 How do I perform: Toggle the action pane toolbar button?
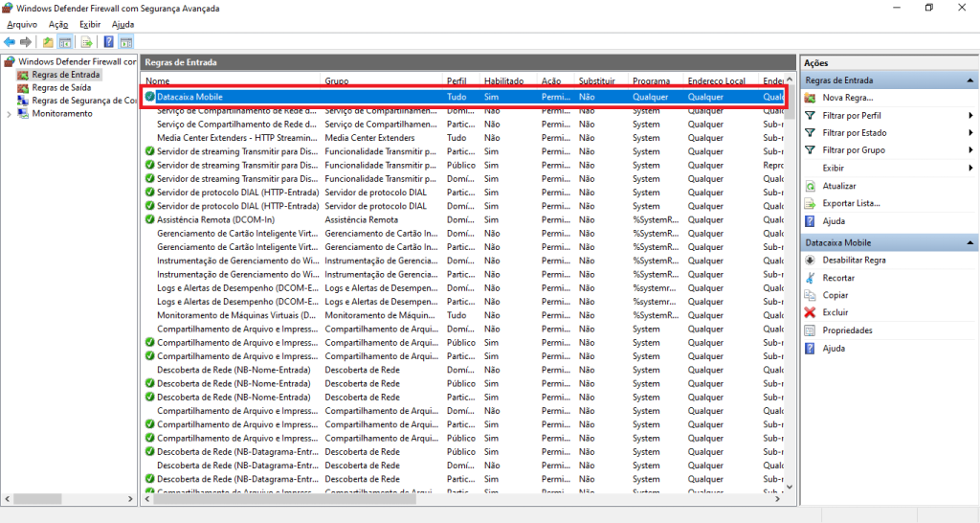(125, 42)
